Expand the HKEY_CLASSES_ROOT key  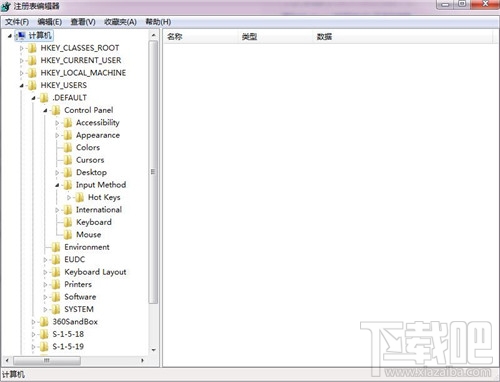(22, 48)
